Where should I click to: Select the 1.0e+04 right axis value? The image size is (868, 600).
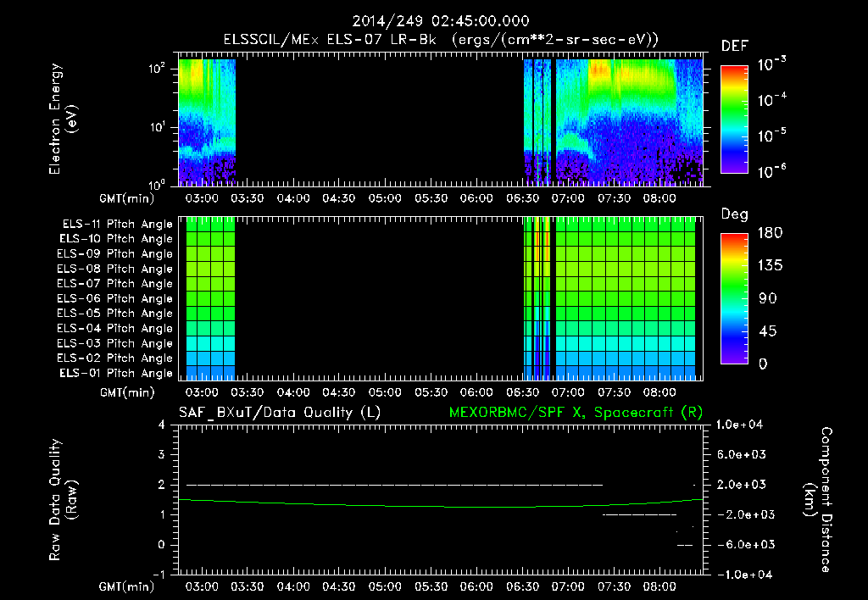click(739, 425)
